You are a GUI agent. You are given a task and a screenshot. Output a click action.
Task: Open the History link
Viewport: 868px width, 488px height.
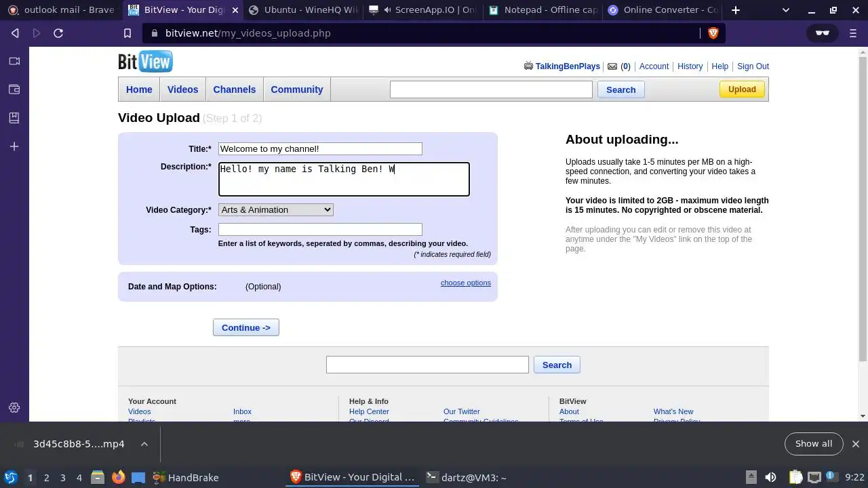tap(690, 66)
